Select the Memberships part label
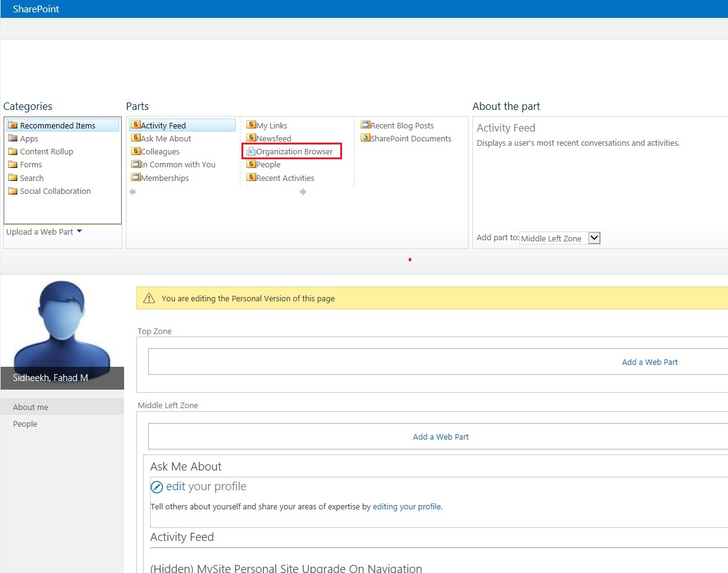Screen dimensions: 728x573 pyautogui.click(x=165, y=178)
